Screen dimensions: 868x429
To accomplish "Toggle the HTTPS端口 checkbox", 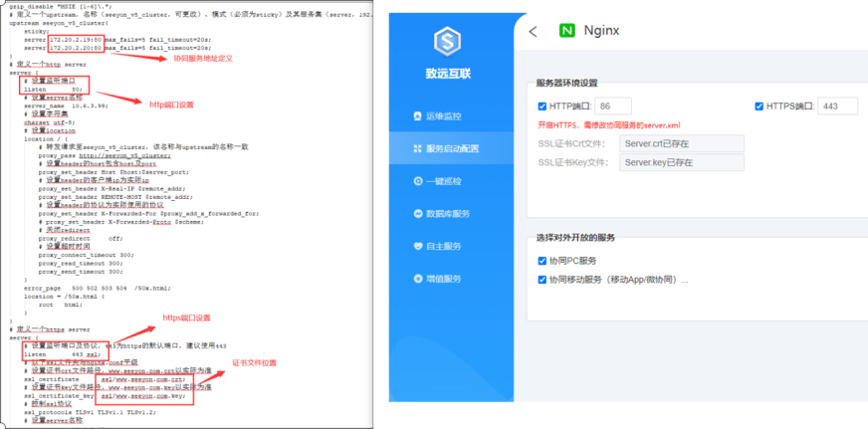I will coord(759,107).
